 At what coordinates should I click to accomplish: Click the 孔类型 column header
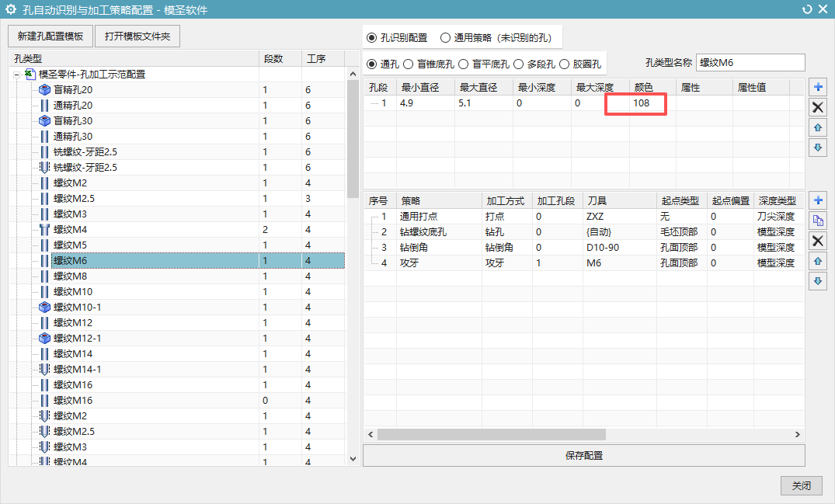click(x=134, y=58)
